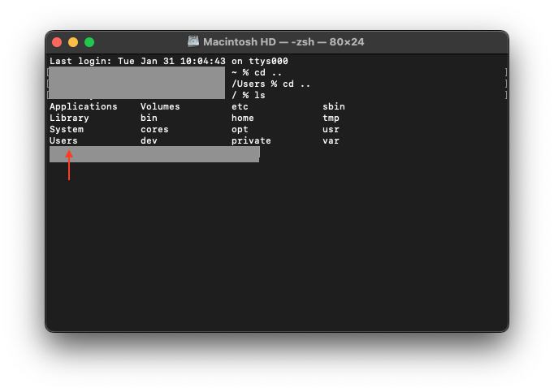Select the 'etc' directory name
This screenshot has height=392, width=554.
(x=240, y=106)
